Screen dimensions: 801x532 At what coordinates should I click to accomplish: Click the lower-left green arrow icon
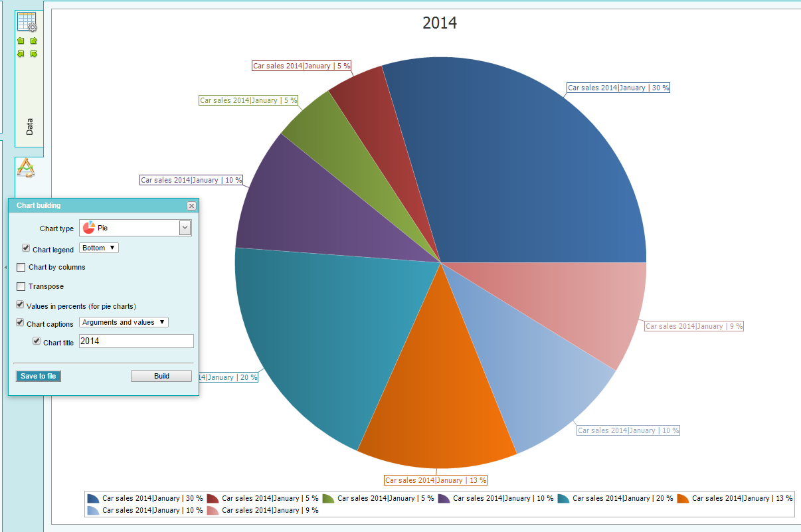tap(21, 54)
